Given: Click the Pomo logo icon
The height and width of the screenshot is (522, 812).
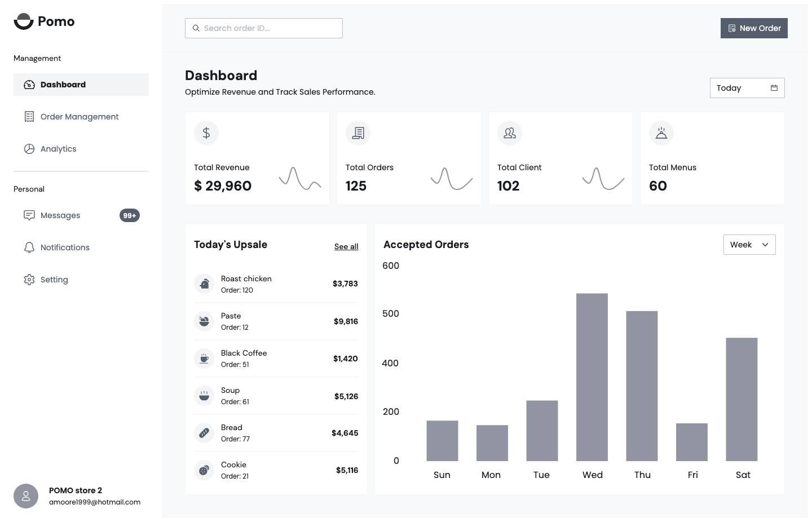Looking at the screenshot, I should click(x=24, y=21).
